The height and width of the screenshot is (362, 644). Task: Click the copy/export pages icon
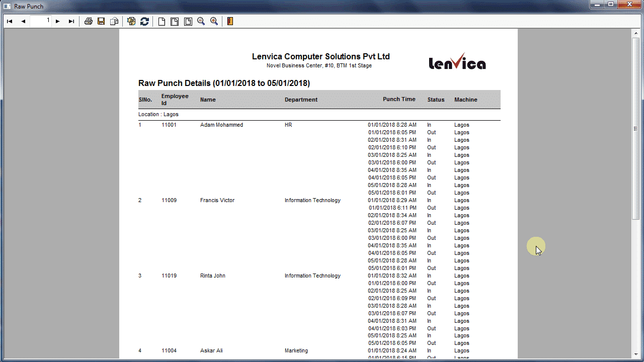[114, 22]
